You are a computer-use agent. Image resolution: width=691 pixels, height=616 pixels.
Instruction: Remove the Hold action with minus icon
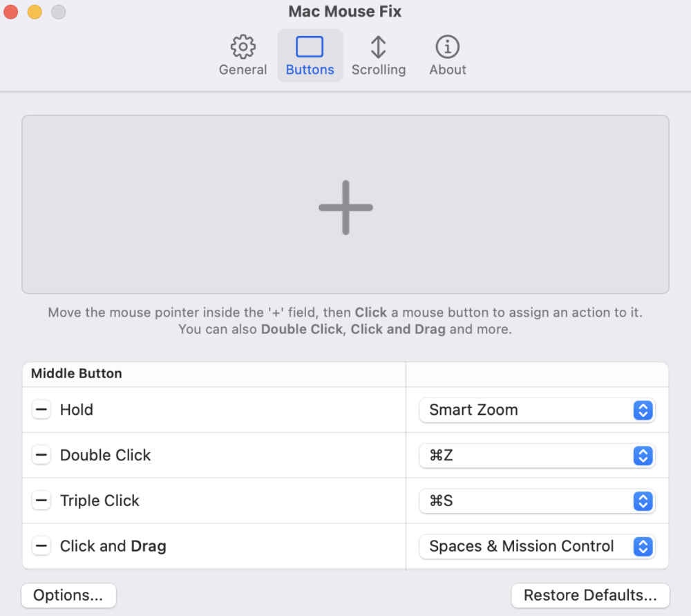click(41, 410)
